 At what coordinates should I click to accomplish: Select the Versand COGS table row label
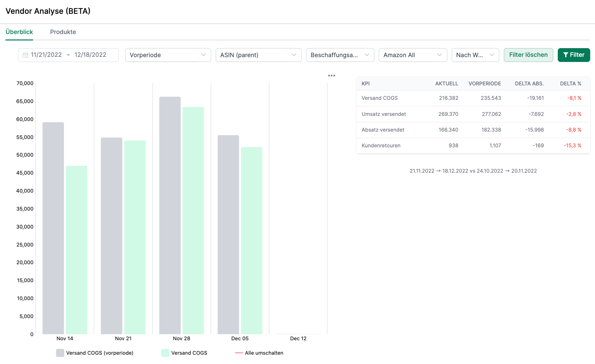pyautogui.click(x=380, y=98)
